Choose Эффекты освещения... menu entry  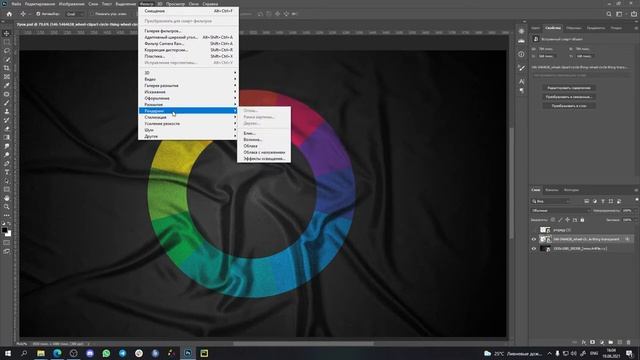click(x=264, y=158)
